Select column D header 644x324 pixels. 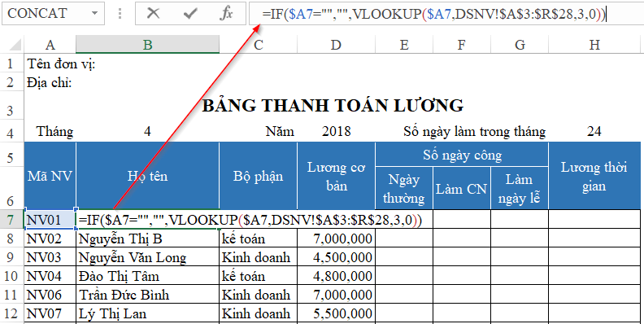click(x=336, y=45)
